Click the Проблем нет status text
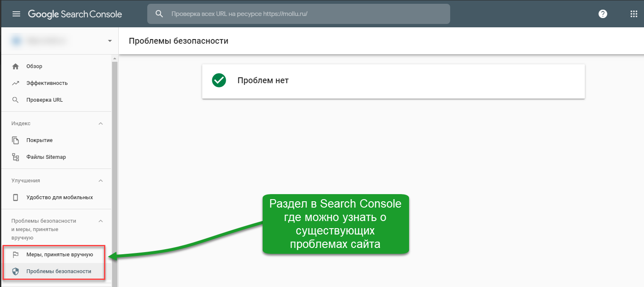Screen dimensions: 644x287 click(x=263, y=81)
